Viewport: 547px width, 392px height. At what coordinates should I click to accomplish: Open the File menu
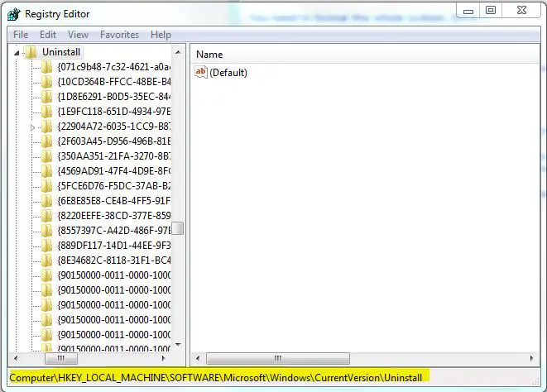point(21,35)
